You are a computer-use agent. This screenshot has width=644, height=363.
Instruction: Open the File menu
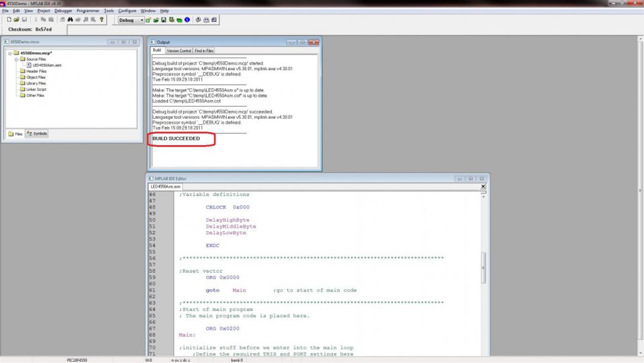pyautogui.click(x=5, y=11)
